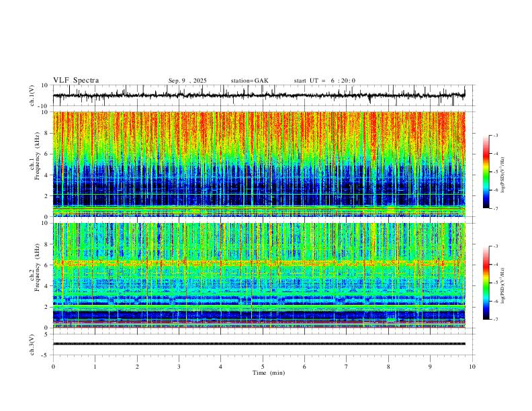Click the ch.2 colorbar log(PSD) label
532x411 pixels.
(502, 285)
